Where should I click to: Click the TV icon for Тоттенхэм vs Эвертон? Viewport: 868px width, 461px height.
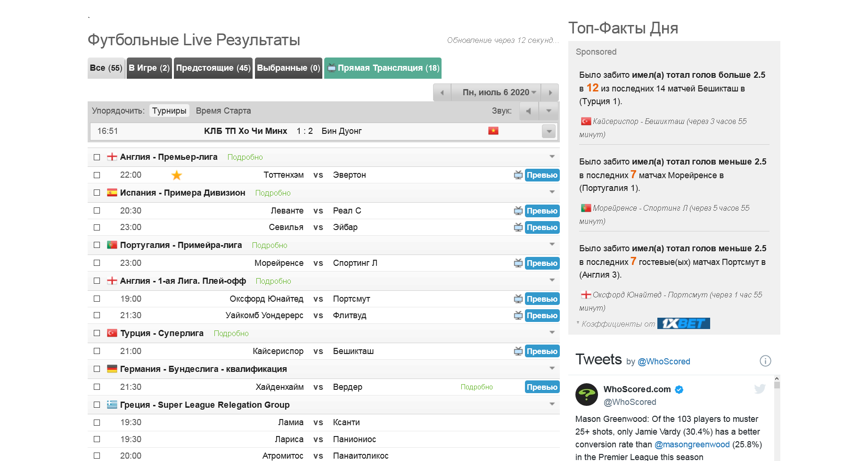(518, 175)
